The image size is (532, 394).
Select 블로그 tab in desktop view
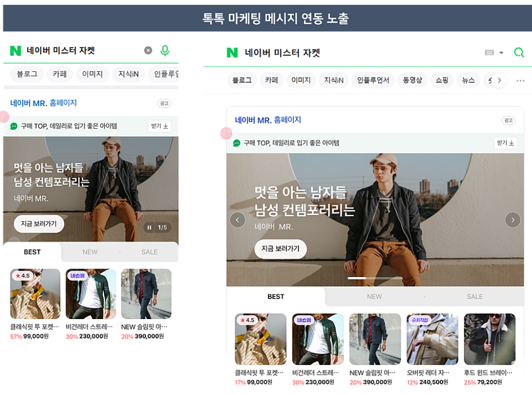[242, 80]
